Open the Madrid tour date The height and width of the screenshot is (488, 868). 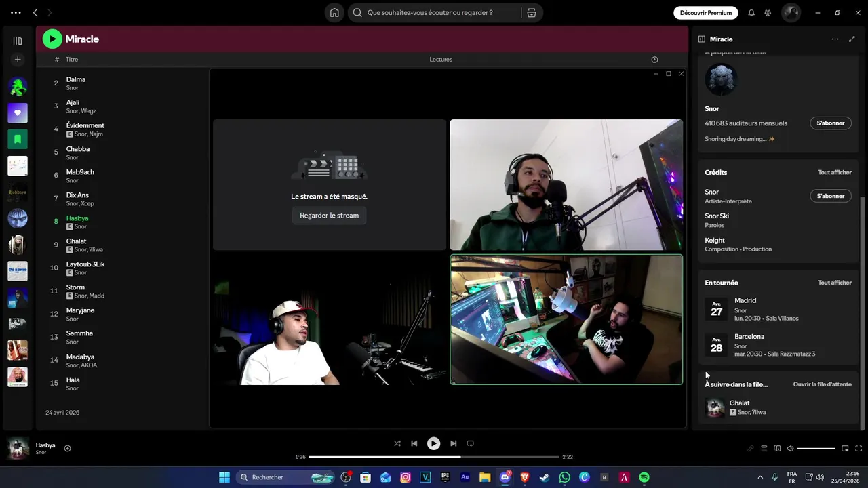pos(778,309)
